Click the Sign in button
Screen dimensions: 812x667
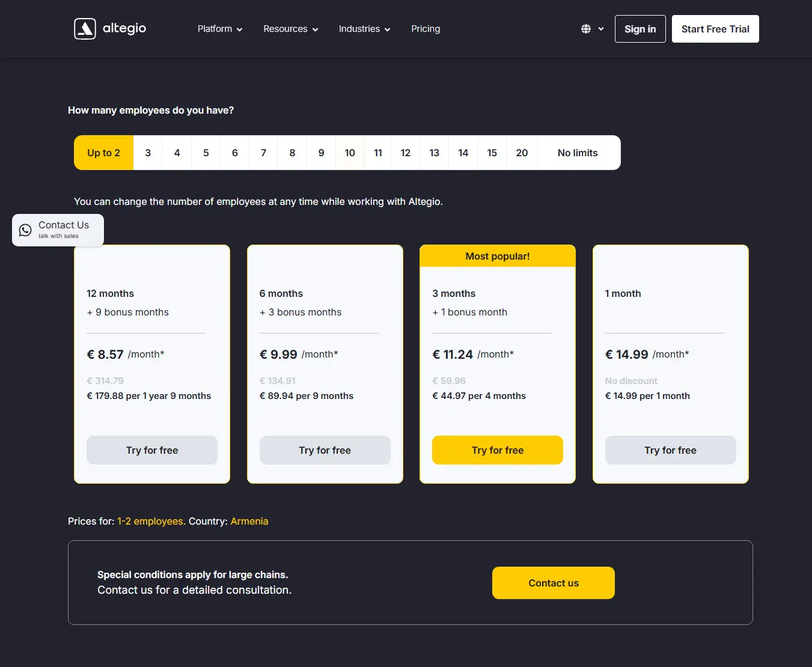pos(640,29)
